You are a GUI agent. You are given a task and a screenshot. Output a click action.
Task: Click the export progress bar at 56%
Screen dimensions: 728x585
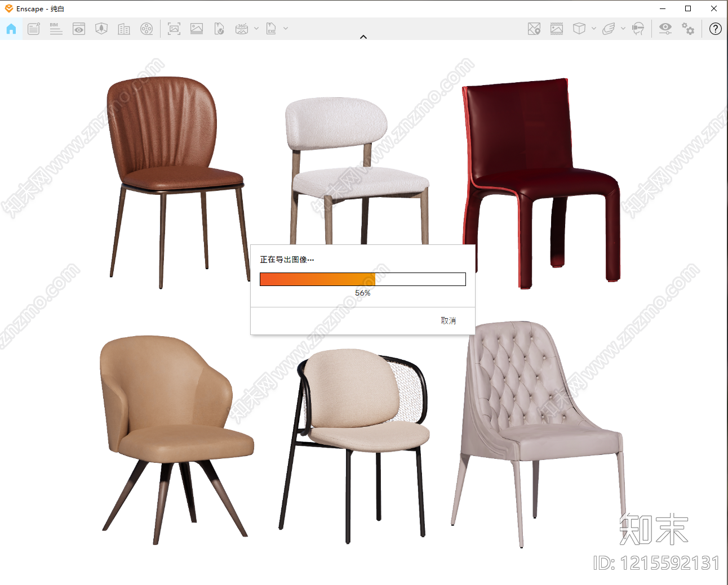pos(363,279)
